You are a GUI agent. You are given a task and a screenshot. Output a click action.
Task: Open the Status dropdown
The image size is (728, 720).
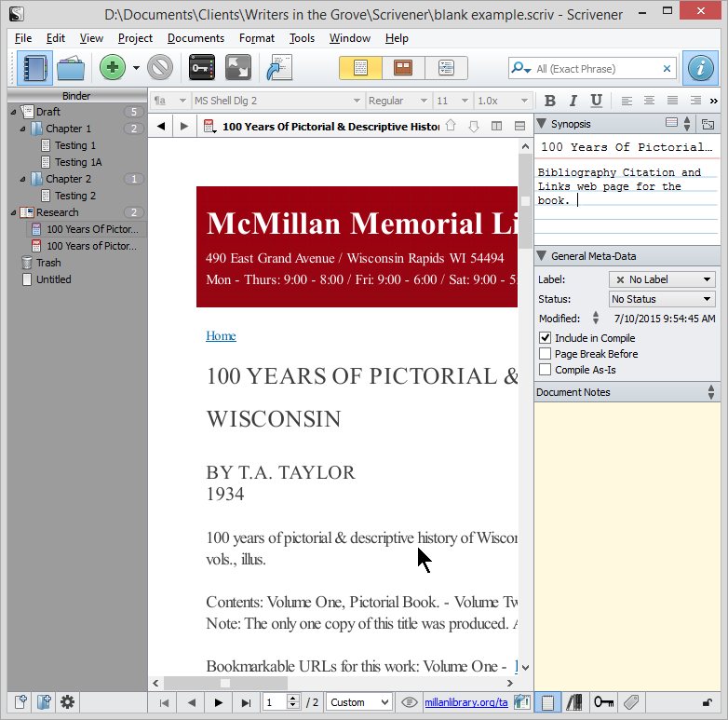661,299
